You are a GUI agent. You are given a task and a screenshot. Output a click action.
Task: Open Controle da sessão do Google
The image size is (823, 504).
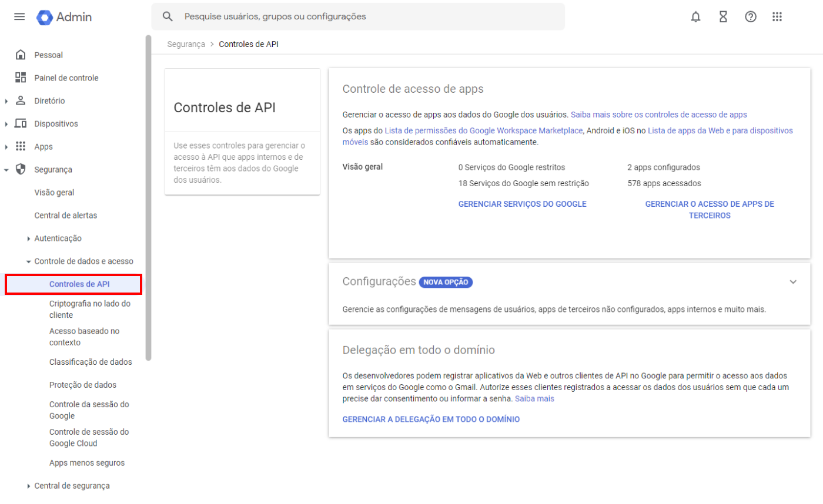(89, 410)
